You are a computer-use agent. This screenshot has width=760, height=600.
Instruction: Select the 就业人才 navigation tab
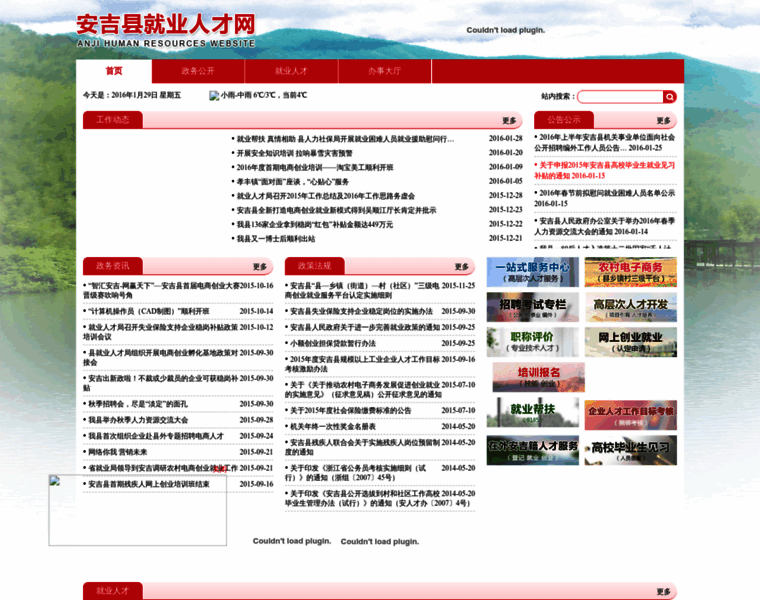pos(291,71)
